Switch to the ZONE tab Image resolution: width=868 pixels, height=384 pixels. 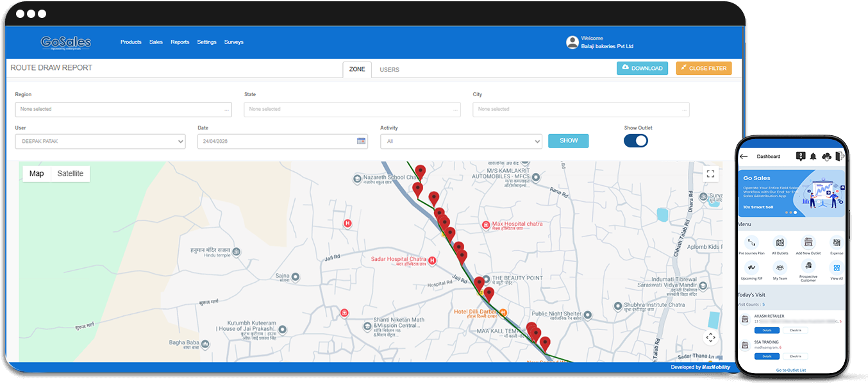(x=357, y=69)
